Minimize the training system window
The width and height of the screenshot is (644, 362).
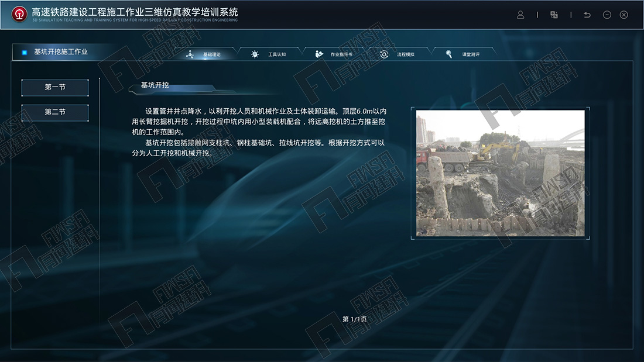[x=607, y=15]
